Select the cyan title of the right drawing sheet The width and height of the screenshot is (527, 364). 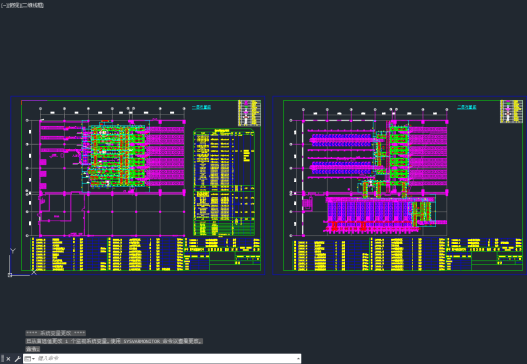(467, 107)
